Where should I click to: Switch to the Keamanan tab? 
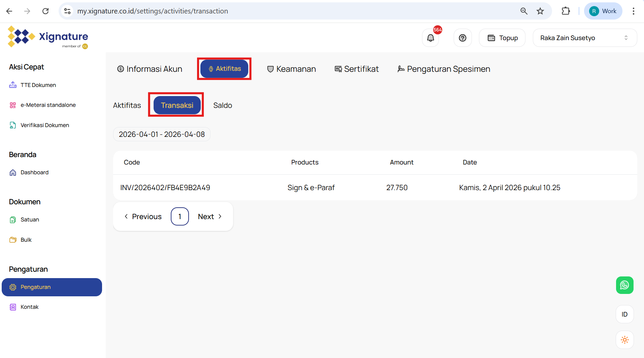click(291, 69)
